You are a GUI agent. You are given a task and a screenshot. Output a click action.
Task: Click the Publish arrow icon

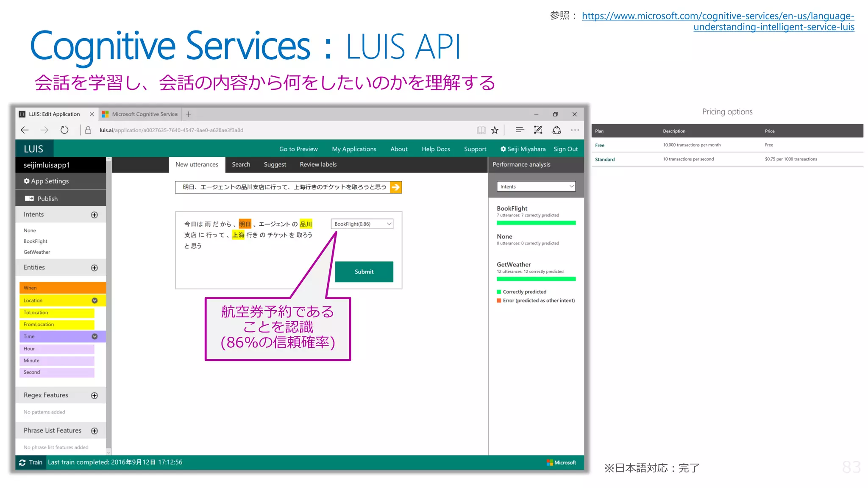tap(29, 198)
